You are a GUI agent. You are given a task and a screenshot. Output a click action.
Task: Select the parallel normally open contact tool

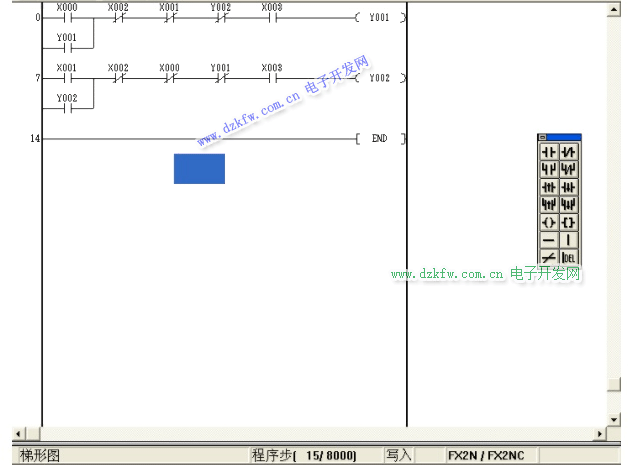pyautogui.click(x=549, y=169)
